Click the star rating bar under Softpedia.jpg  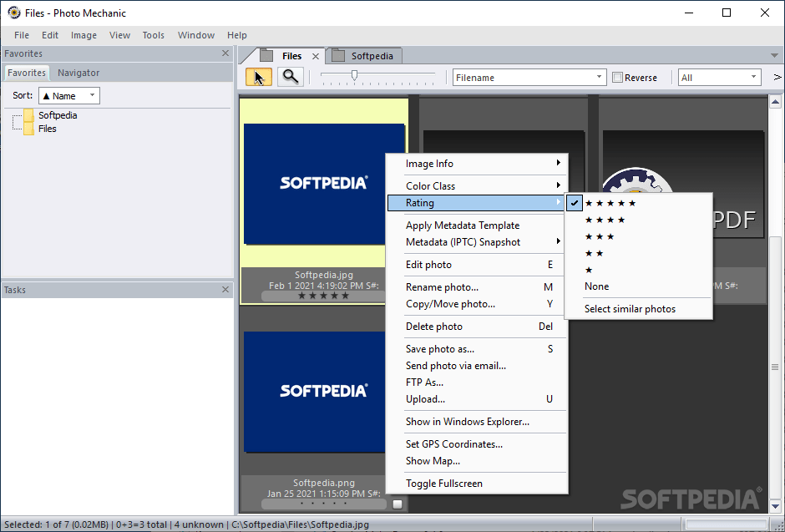pos(323,296)
